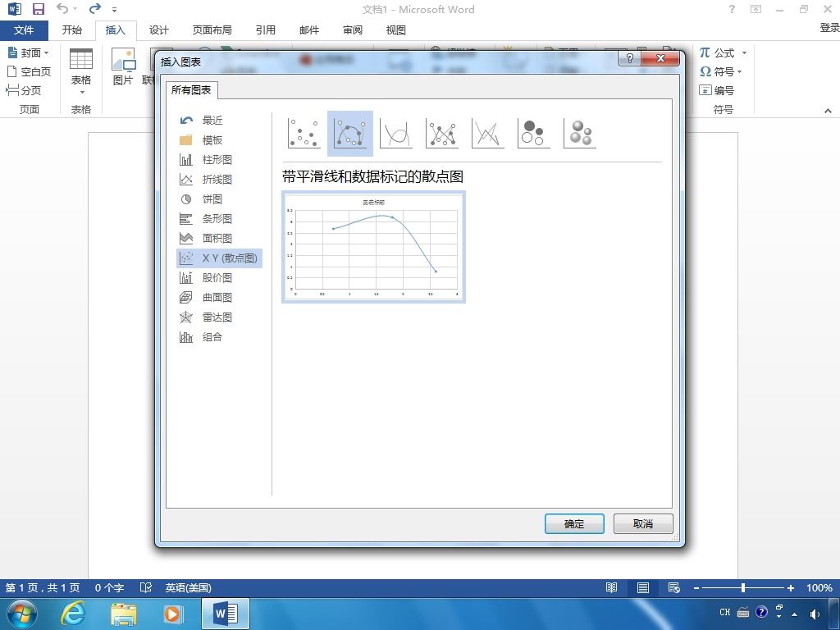Open the 最近 recent charts category

[x=219, y=121]
